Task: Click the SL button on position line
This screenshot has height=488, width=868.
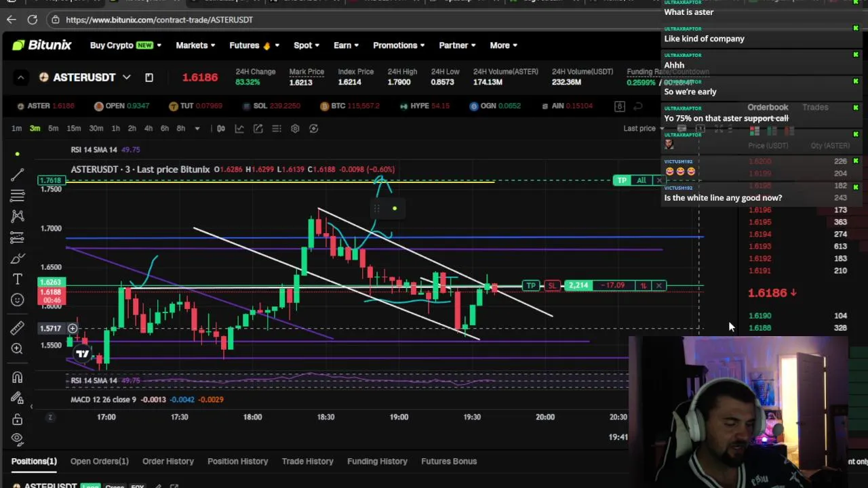Action: tap(552, 285)
